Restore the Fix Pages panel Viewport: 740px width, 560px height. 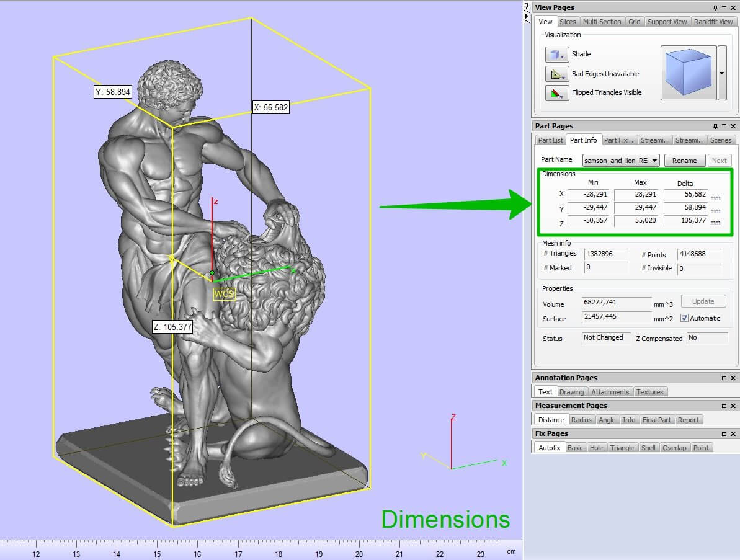[x=724, y=433]
